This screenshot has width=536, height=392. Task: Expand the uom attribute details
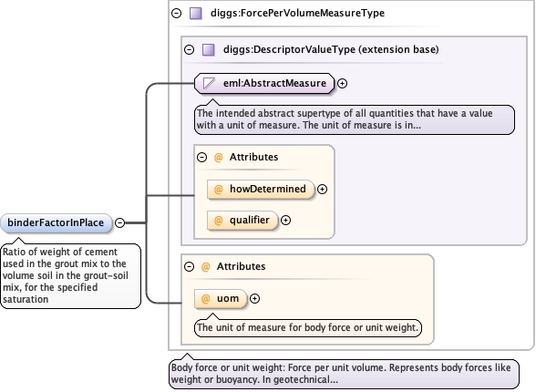254,298
